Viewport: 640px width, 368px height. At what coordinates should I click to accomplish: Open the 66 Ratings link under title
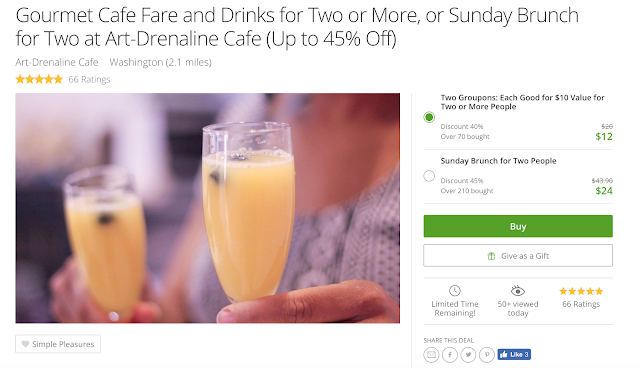tap(89, 79)
